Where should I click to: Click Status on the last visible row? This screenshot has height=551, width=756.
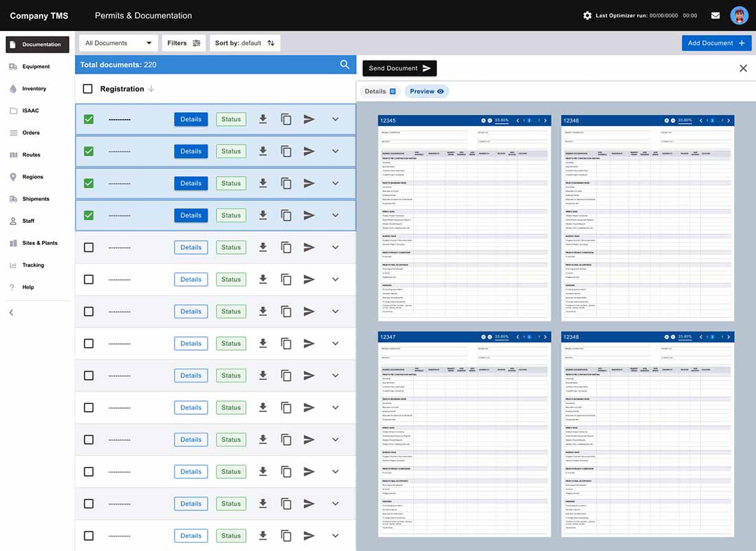click(231, 536)
